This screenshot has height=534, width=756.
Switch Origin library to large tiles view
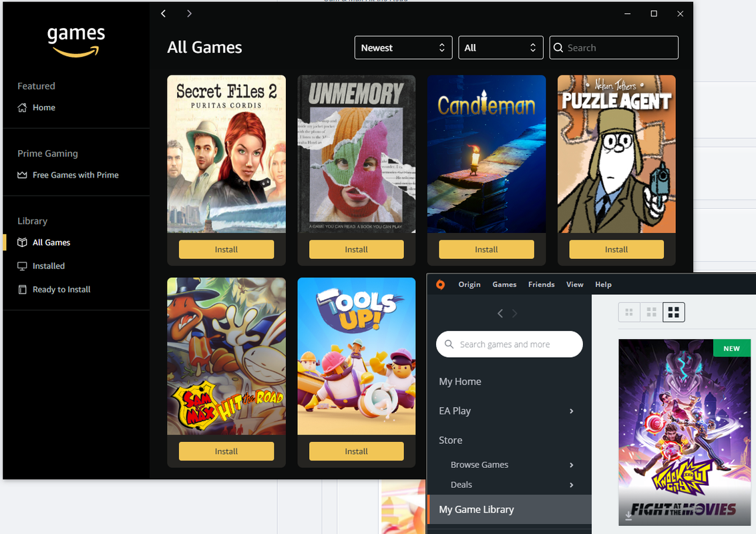tap(674, 312)
